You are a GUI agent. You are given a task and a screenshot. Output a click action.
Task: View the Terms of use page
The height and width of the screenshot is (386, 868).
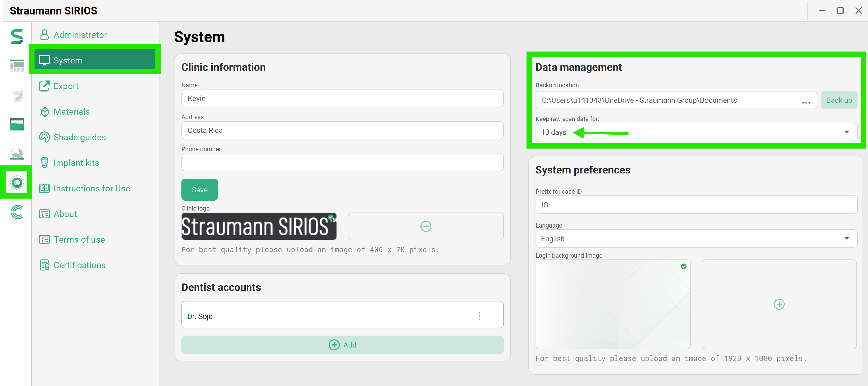72,240
